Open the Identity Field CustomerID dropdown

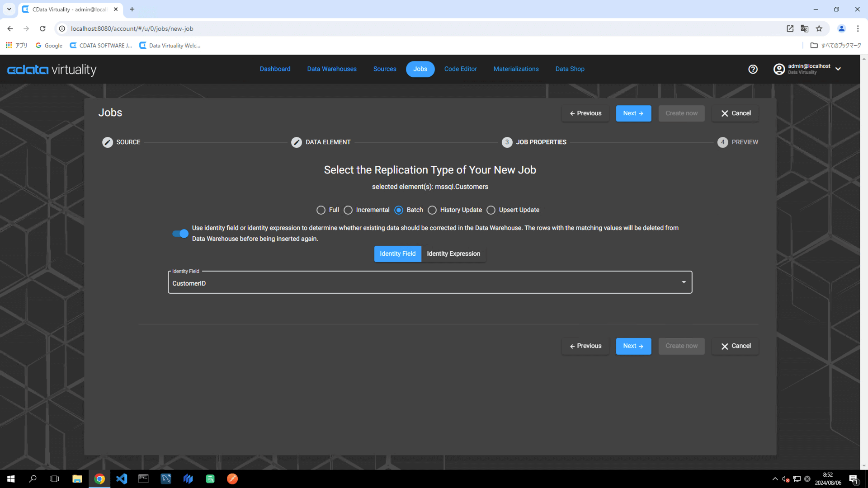tap(429, 282)
